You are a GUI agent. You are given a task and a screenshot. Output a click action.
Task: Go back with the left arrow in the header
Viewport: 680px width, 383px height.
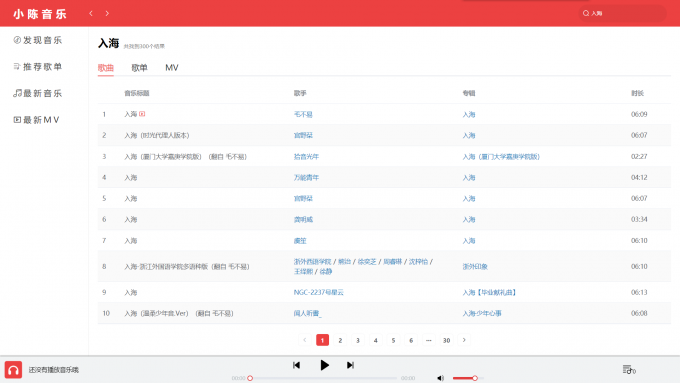tap(91, 13)
